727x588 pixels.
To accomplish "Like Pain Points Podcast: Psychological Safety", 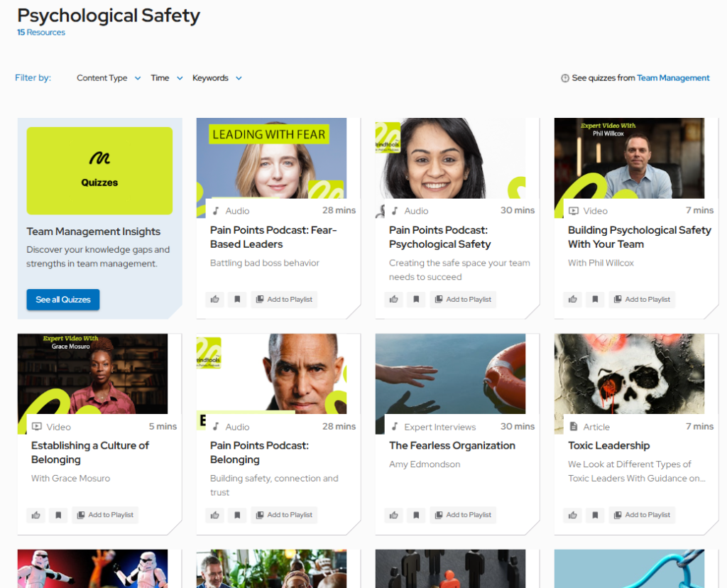I will [394, 300].
